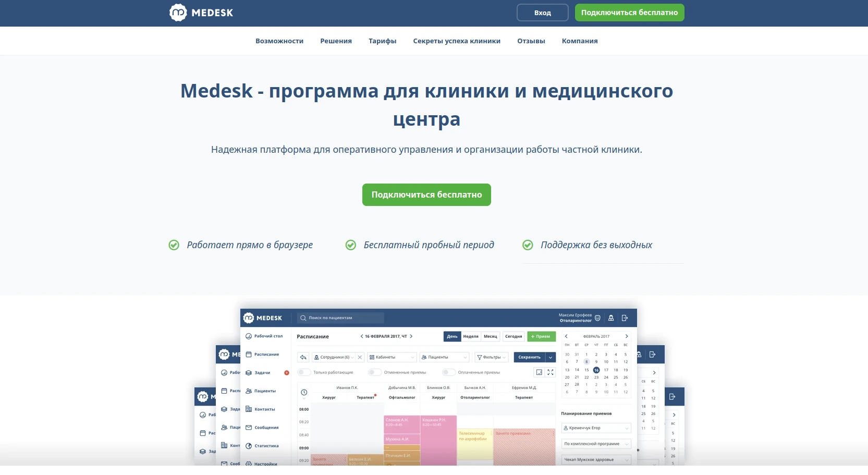Select day 8 highlighted in mini calendar

pos(586,361)
